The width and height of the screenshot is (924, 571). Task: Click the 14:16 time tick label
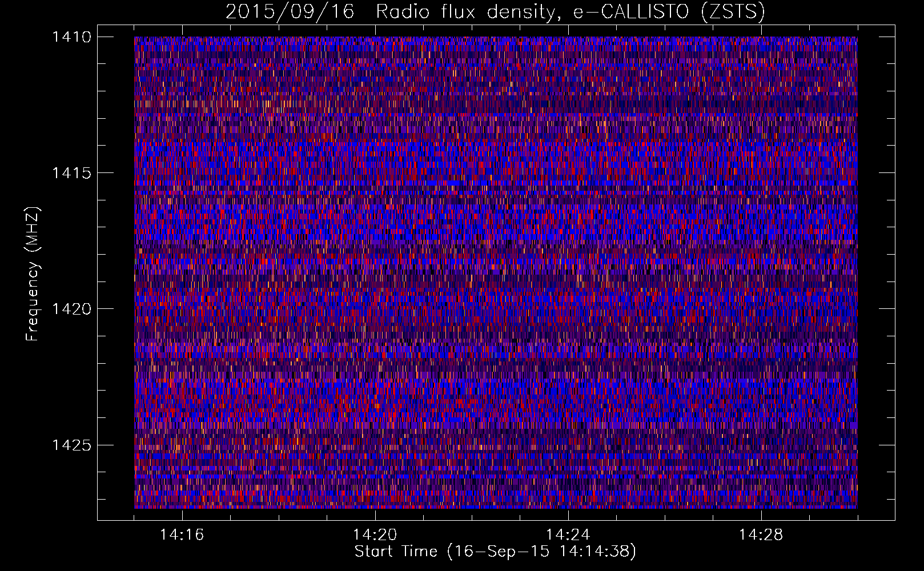pyautogui.click(x=182, y=535)
